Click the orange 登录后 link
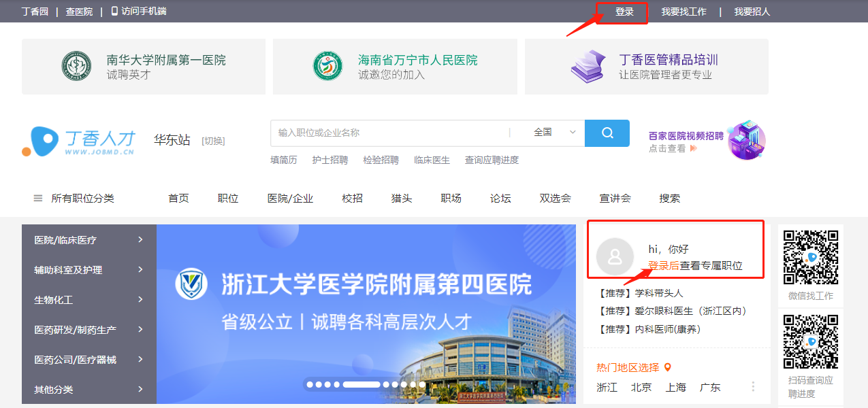Screen dimensions: 868x408 664,266
